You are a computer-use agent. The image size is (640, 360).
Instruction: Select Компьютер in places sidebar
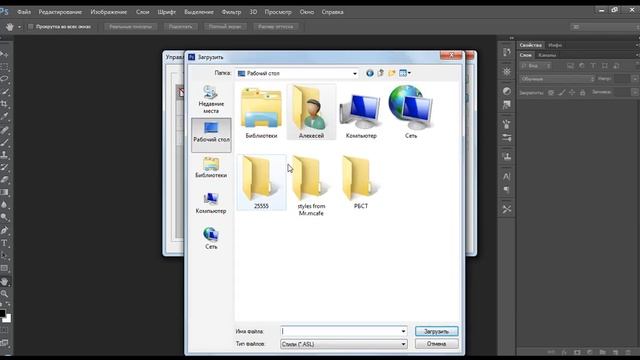click(x=211, y=203)
